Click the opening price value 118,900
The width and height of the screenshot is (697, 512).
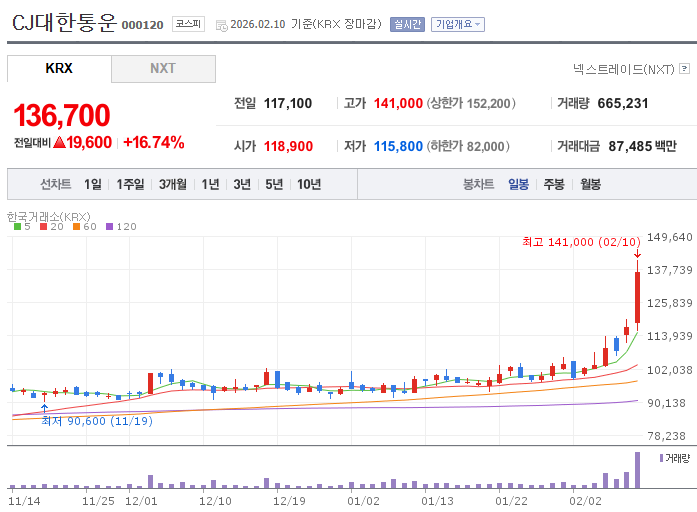[x=288, y=146]
